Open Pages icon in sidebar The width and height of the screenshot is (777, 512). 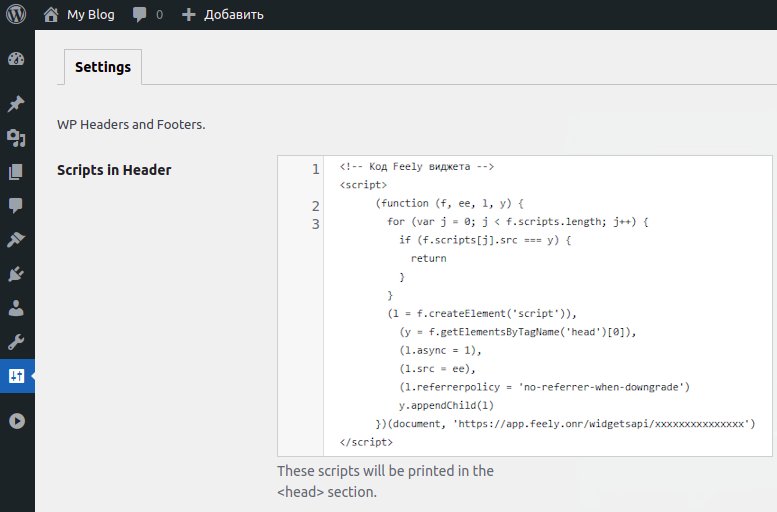pyautogui.click(x=16, y=172)
